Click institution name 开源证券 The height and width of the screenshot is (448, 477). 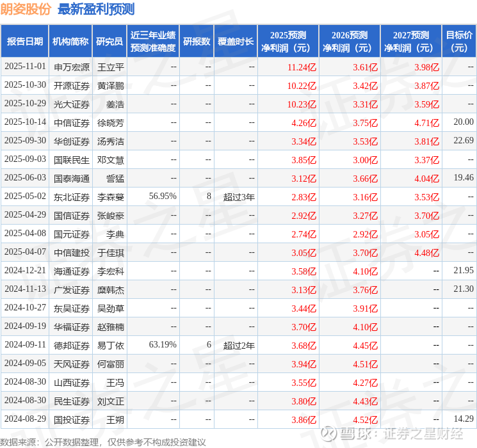click(x=72, y=86)
